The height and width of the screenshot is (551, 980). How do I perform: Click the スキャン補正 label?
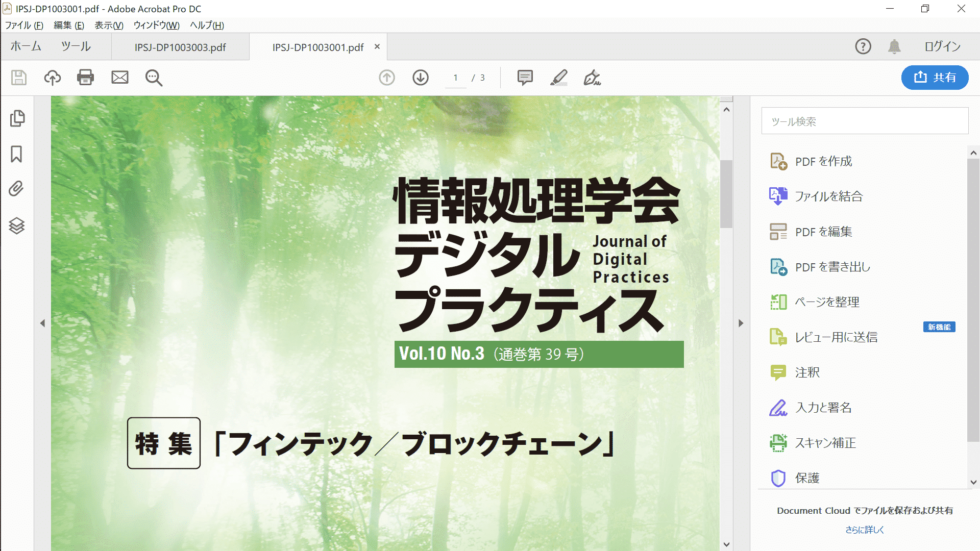[x=825, y=443]
